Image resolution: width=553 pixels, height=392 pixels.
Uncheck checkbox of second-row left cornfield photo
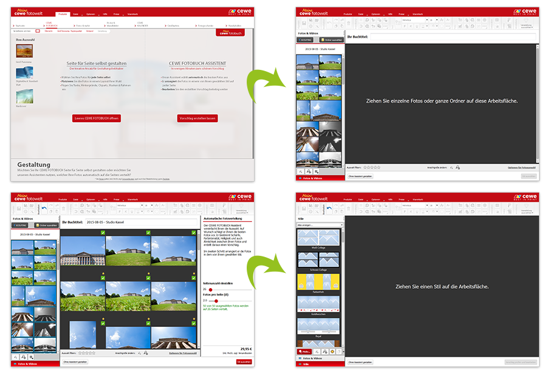coord(103,278)
